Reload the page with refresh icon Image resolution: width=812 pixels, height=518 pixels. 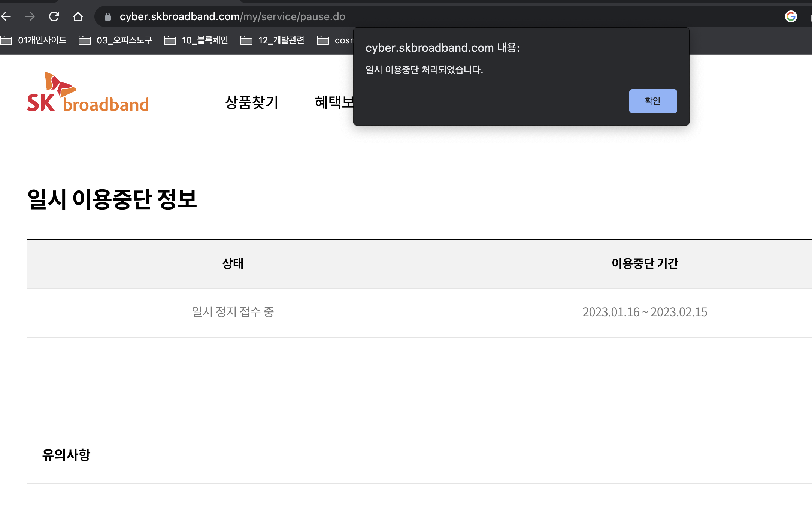(54, 16)
